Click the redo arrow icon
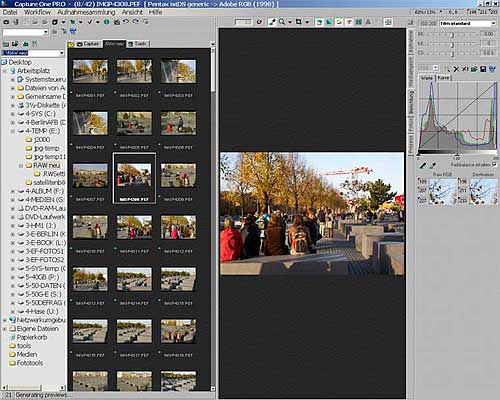 tap(135, 22)
